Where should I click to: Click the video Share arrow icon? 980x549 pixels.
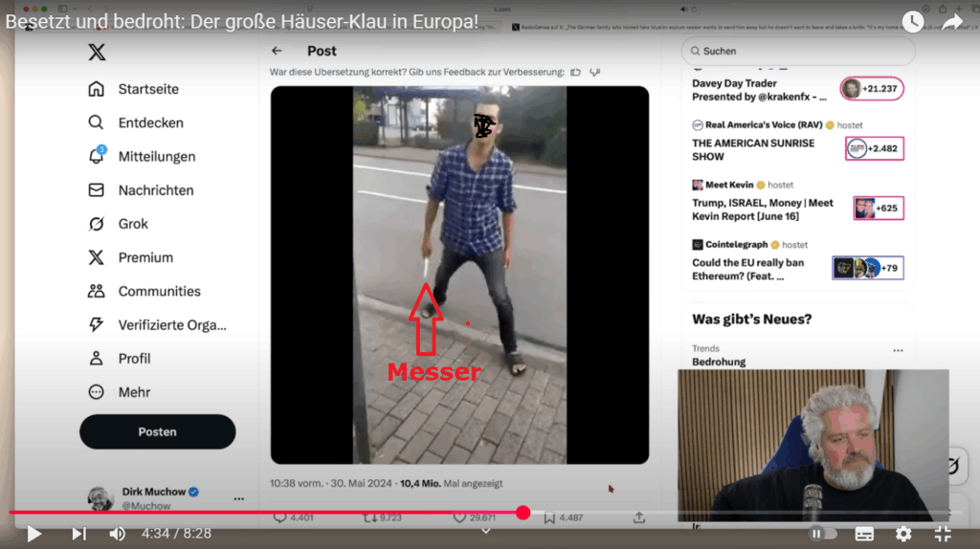click(953, 22)
